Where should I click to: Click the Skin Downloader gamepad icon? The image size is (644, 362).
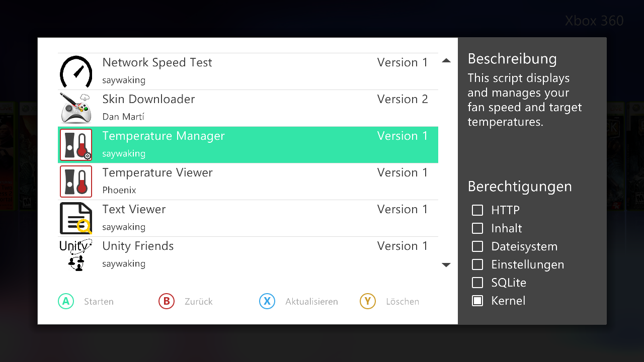coord(76,108)
